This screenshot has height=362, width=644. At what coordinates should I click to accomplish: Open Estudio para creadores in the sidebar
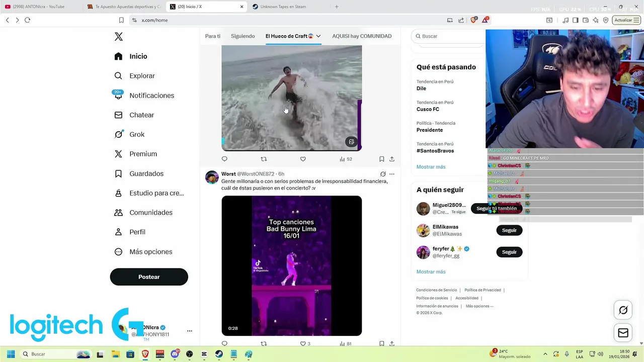(x=149, y=193)
